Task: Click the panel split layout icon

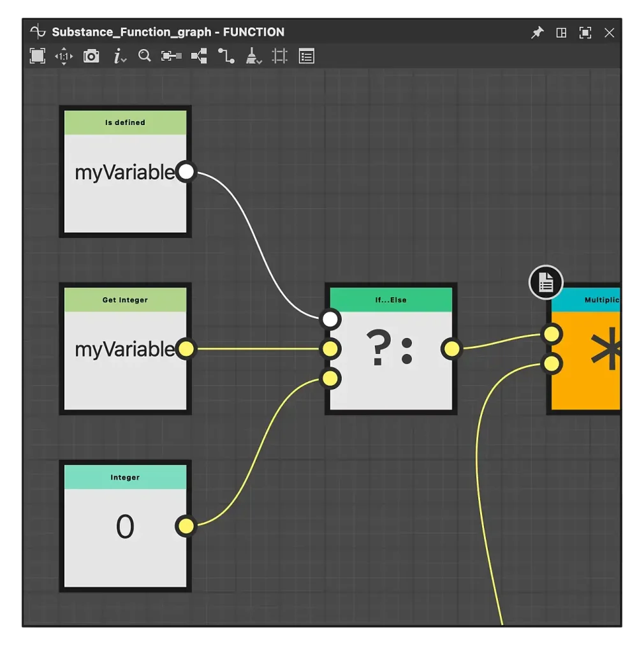Action: [561, 33]
